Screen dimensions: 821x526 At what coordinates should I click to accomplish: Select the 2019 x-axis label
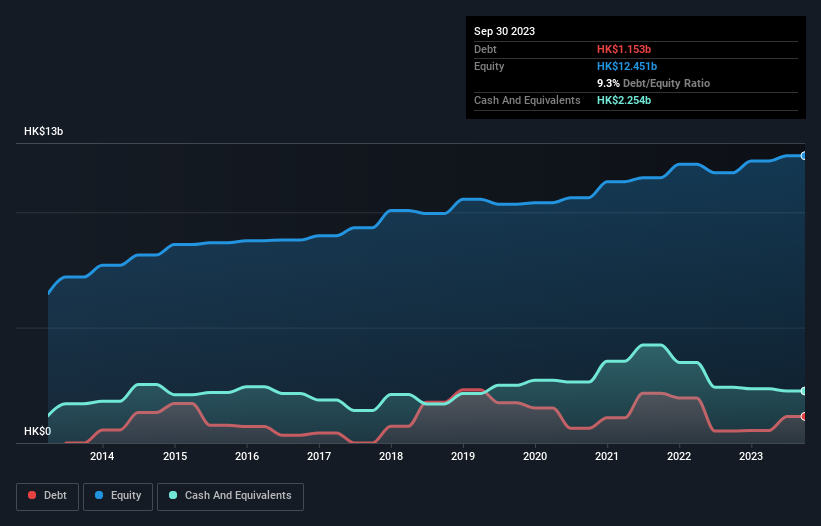click(x=463, y=456)
